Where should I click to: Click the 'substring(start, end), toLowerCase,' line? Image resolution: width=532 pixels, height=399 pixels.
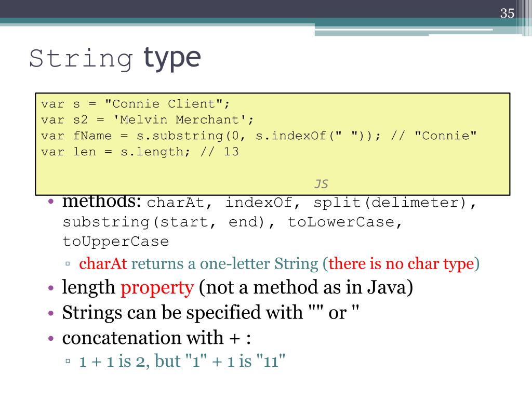(232, 222)
